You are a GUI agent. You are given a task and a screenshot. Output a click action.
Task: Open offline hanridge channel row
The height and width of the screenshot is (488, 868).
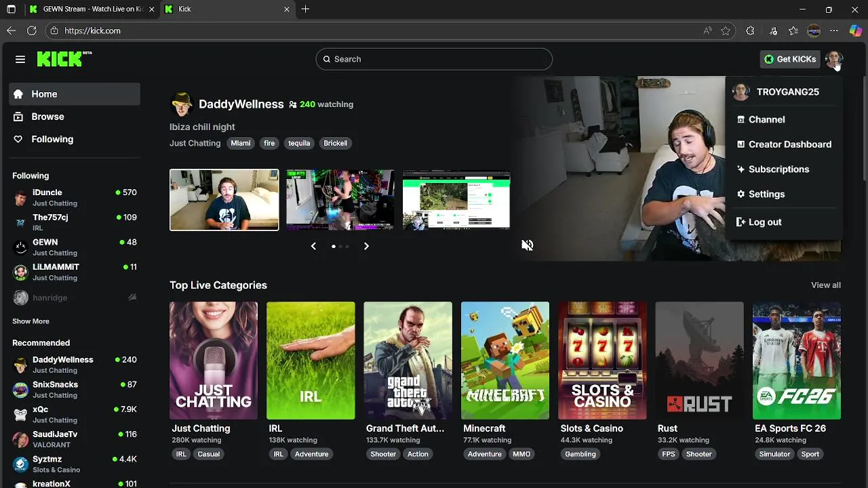tap(75, 298)
